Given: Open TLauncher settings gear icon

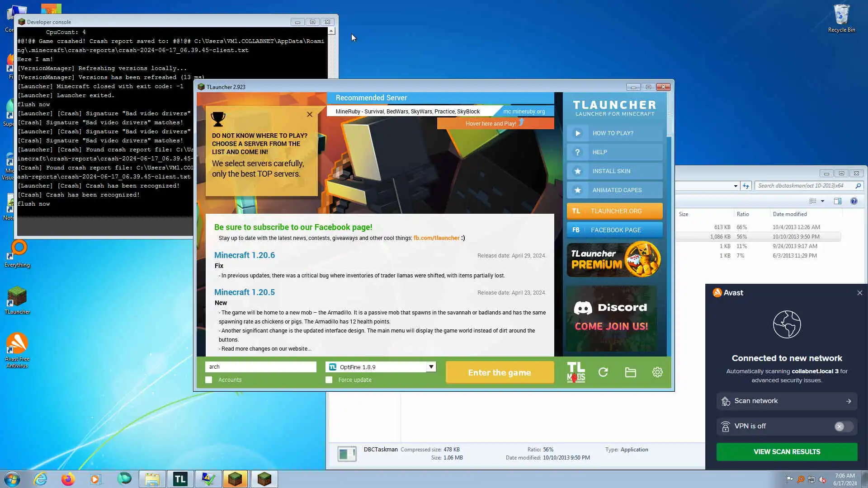Looking at the screenshot, I should 657,372.
